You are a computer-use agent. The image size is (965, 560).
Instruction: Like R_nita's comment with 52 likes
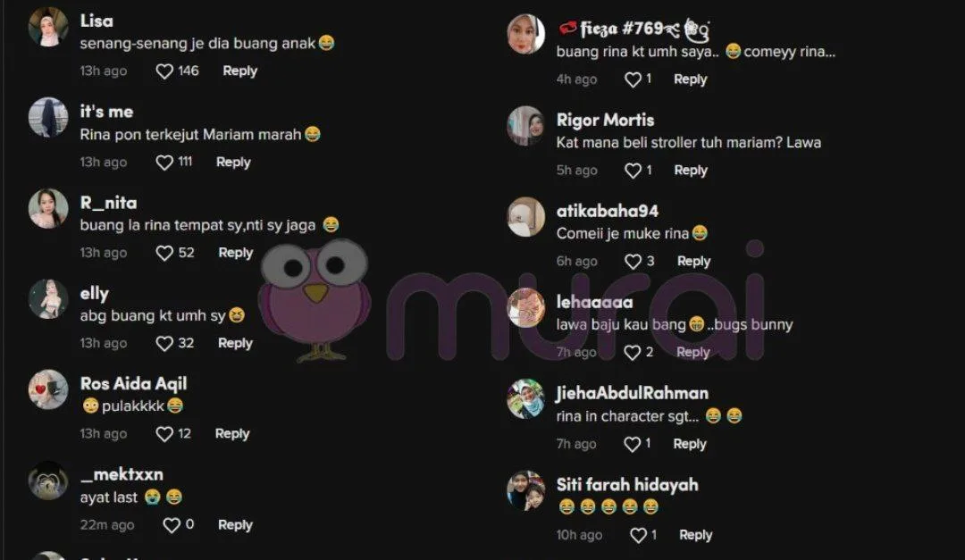(x=164, y=253)
